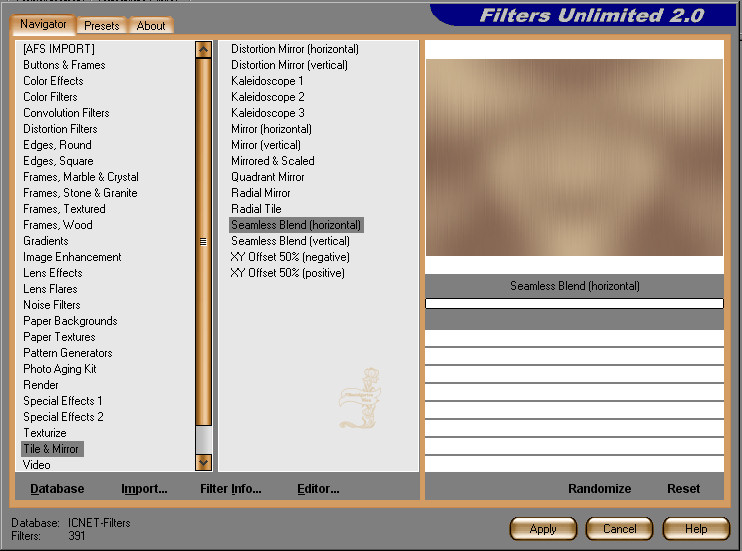Choose XY Offset 50% (negative) filter
The width and height of the screenshot is (742, 551).
click(290, 257)
